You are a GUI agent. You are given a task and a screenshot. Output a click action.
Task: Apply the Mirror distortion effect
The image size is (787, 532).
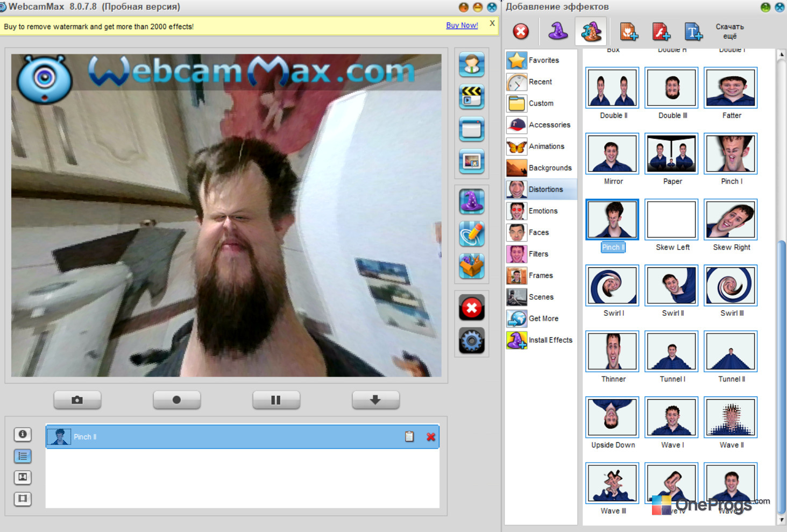coord(612,153)
